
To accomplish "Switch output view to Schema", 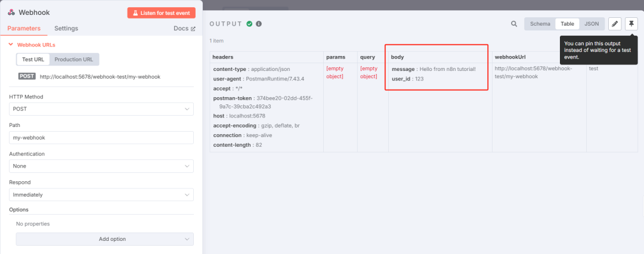I will click(540, 24).
